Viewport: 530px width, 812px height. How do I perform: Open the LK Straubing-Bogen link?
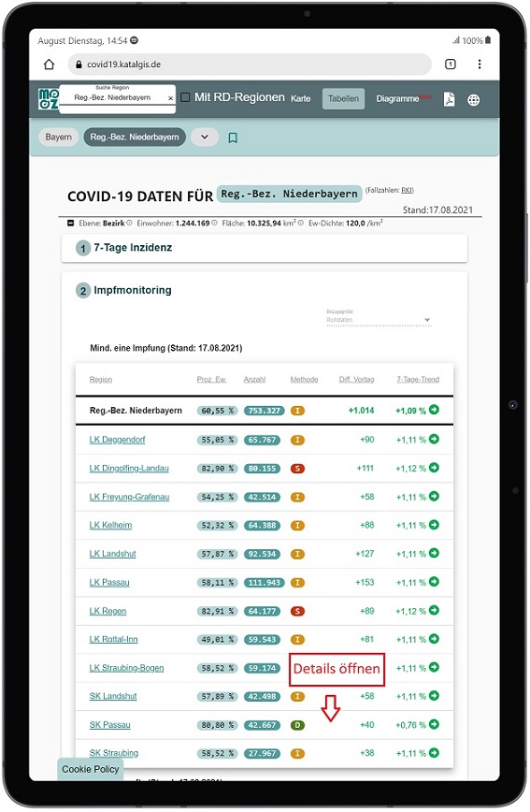pyautogui.click(x=126, y=668)
